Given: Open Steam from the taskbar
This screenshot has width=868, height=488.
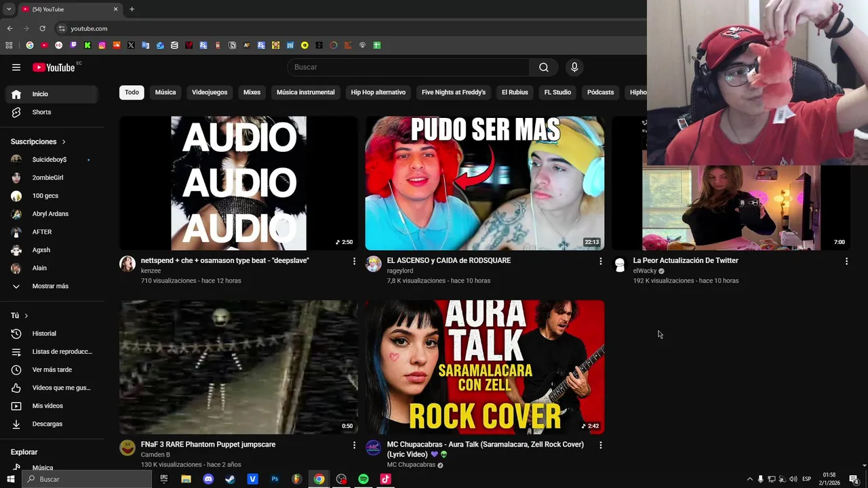Looking at the screenshot, I should point(230,479).
